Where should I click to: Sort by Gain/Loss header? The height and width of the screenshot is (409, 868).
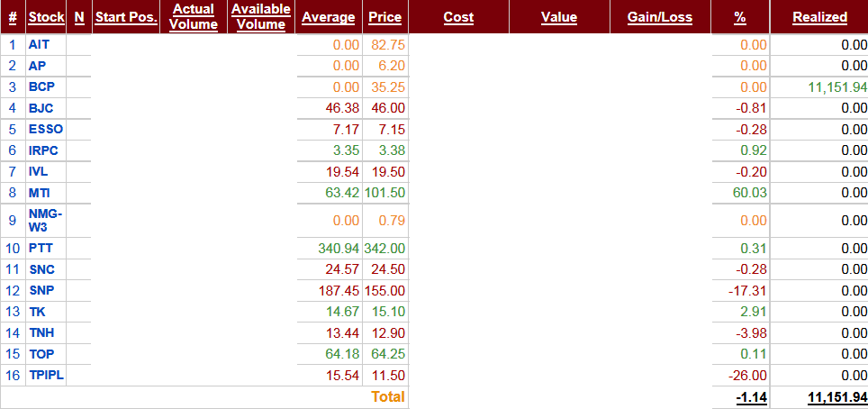[660, 17]
